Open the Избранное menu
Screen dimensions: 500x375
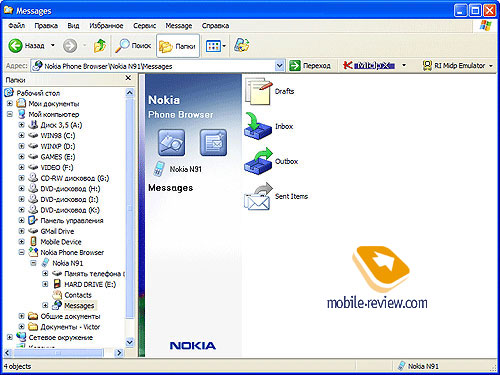point(106,26)
